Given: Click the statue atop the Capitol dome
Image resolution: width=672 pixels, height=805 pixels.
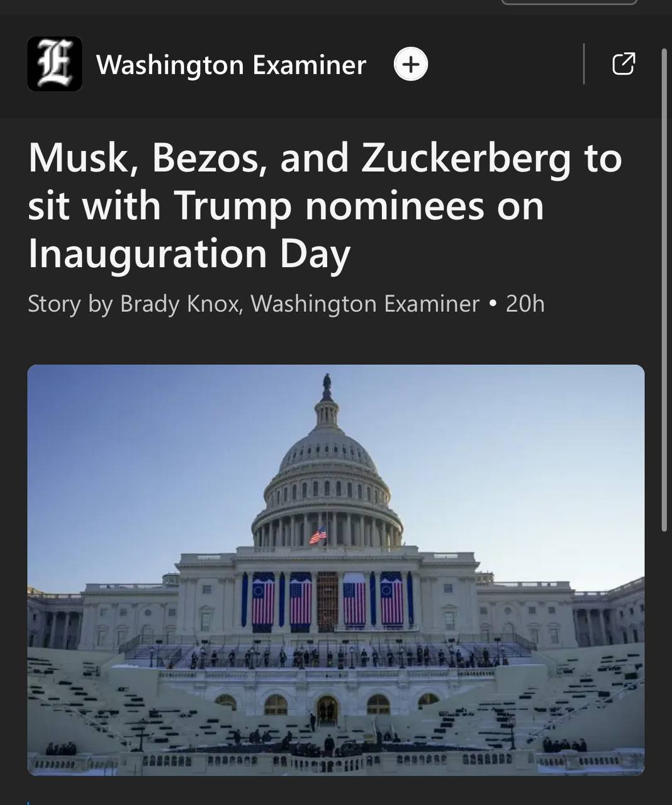Looking at the screenshot, I should pyautogui.click(x=327, y=384).
